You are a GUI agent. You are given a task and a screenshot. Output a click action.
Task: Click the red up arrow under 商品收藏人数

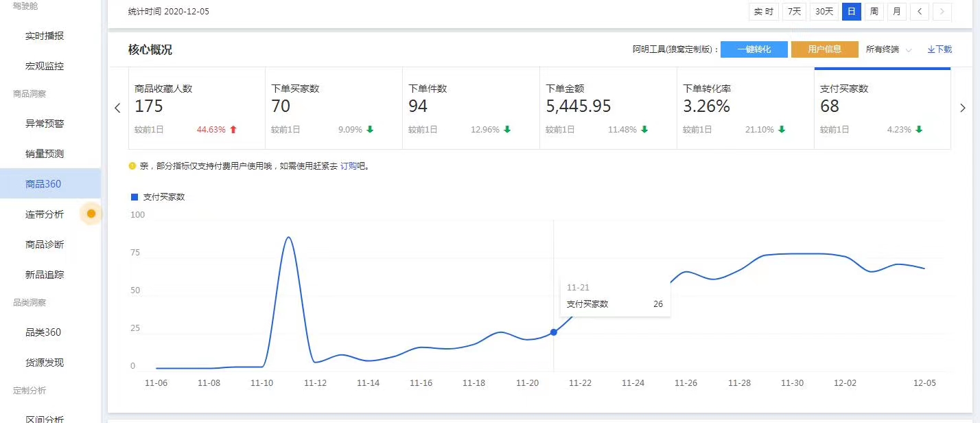[233, 129]
